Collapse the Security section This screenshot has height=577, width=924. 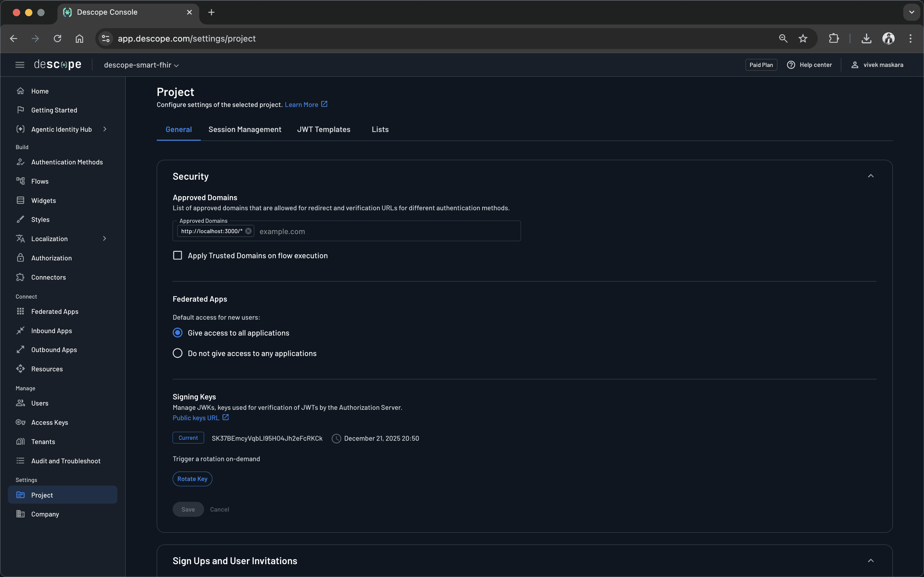tap(871, 175)
